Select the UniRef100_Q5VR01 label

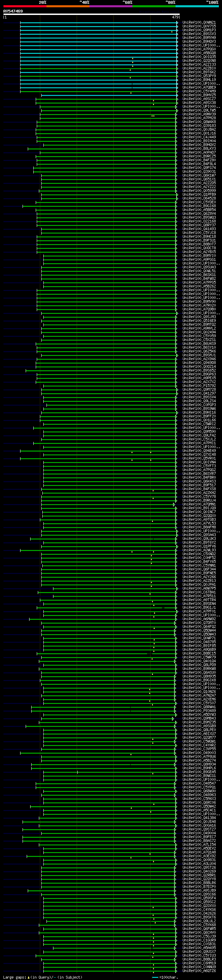[199, 459]
